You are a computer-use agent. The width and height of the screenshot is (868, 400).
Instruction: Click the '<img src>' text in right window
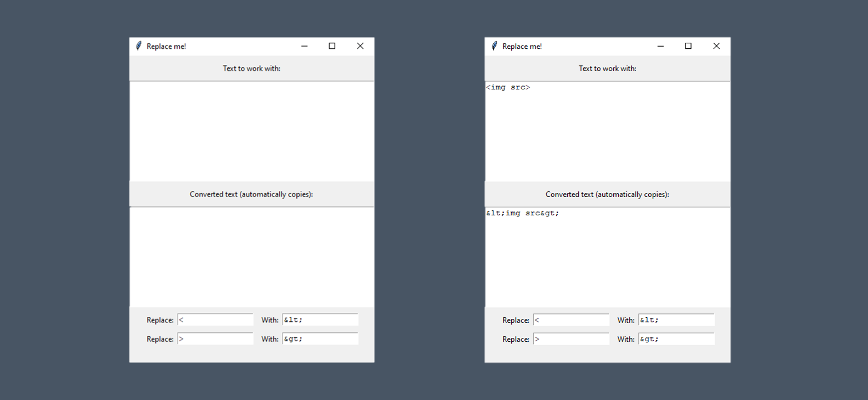pos(508,87)
